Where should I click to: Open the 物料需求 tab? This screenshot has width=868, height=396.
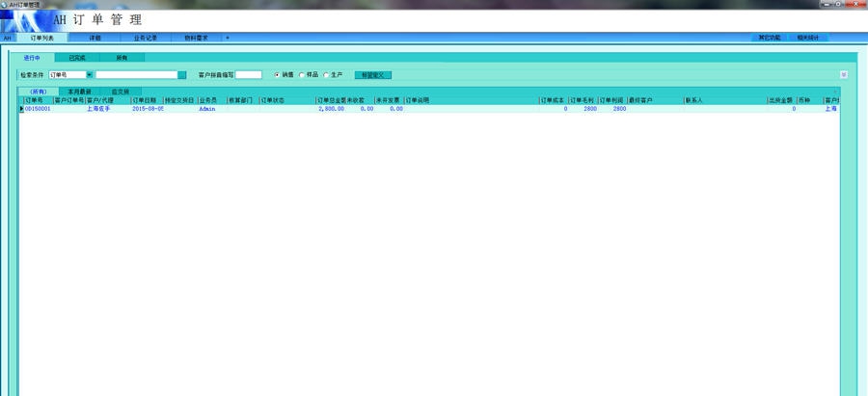point(196,39)
